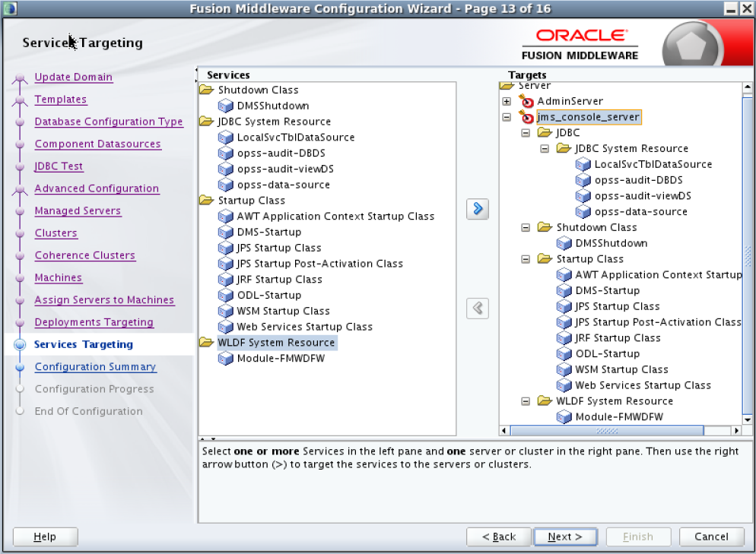The width and height of the screenshot is (756, 554).
Task: Go to Clusters step
Action: [x=56, y=233]
